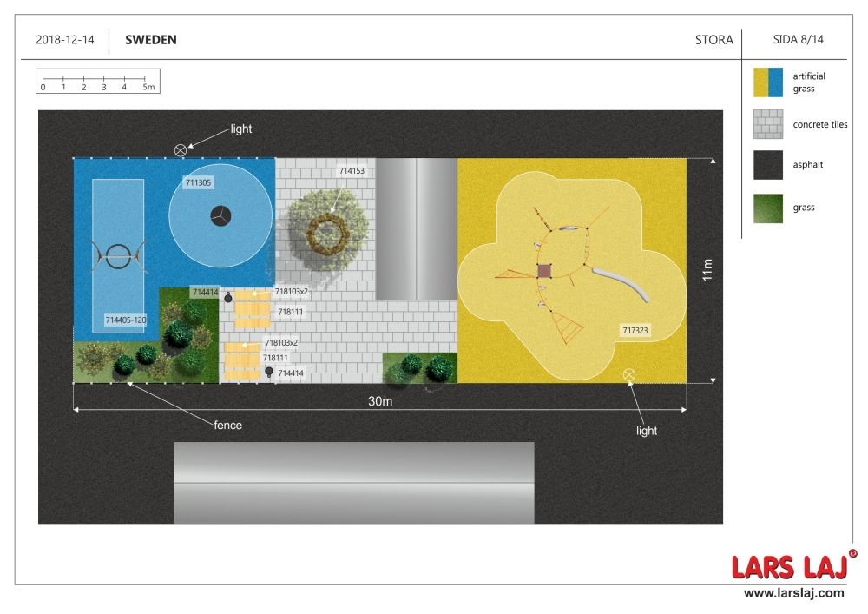Click the 711305 product label
This screenshot has height=614, width=868.
pyautogui.click(x=199, y=183)
